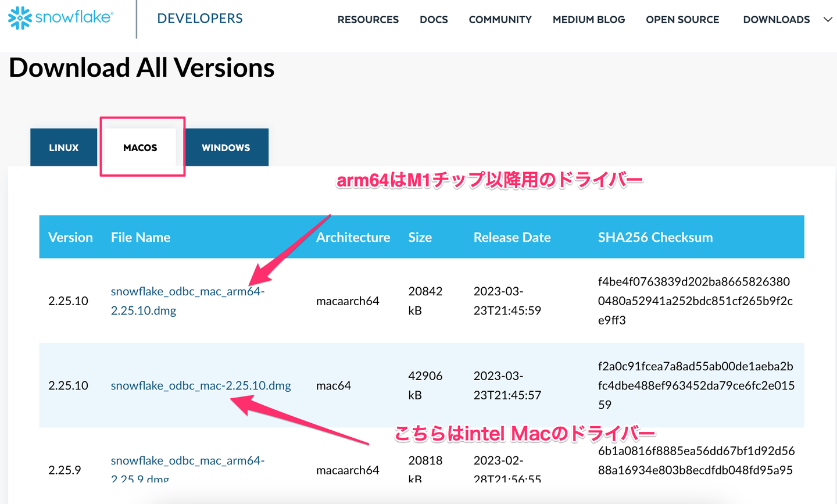Click the Release Date column header

tap(512, 237)
